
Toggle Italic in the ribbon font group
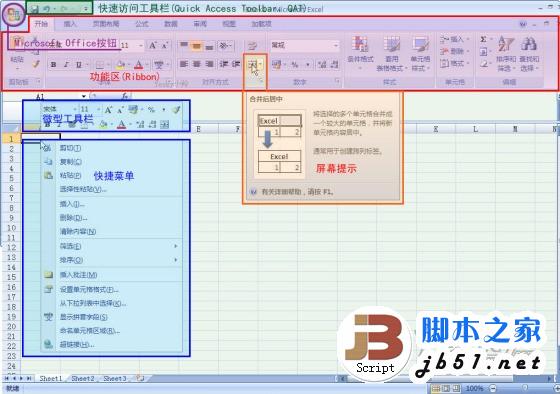point(66,65)
